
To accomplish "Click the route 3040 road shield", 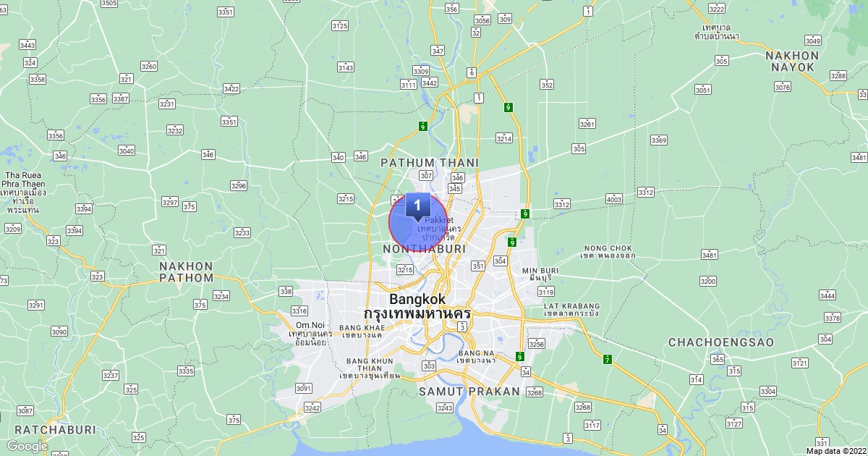I will click(127, 151).
